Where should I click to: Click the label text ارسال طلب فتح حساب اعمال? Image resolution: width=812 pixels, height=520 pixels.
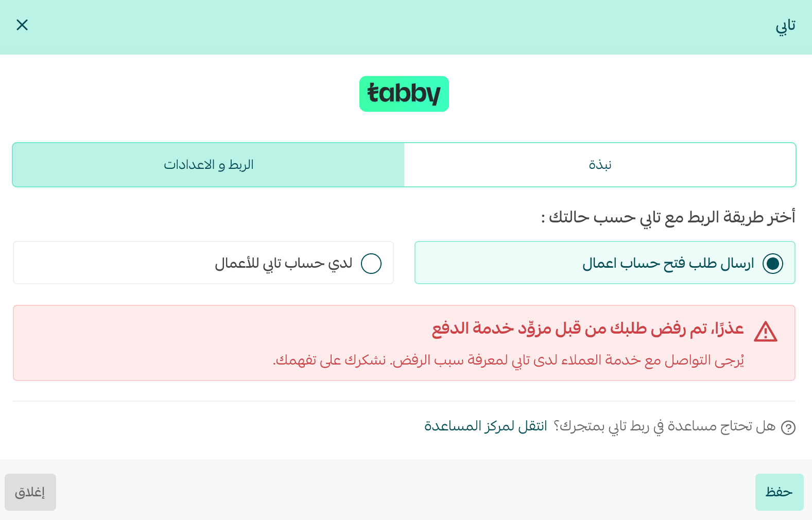coord(668,264)
